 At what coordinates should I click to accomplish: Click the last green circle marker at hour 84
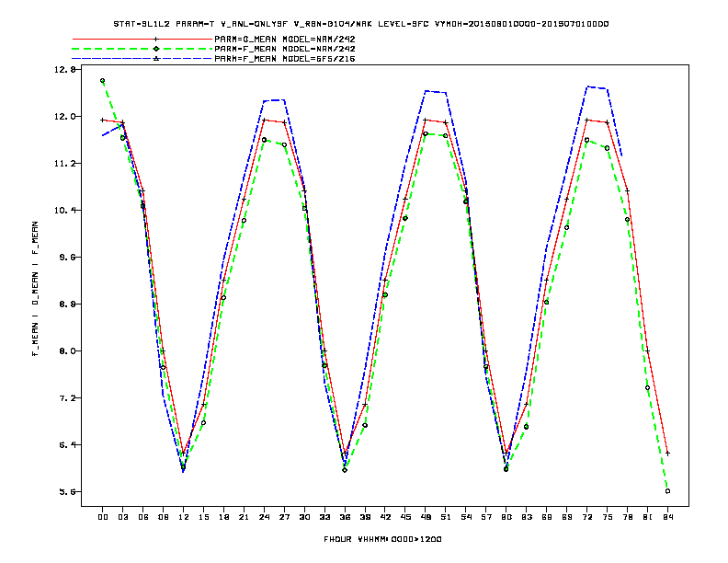pos(667,491)
